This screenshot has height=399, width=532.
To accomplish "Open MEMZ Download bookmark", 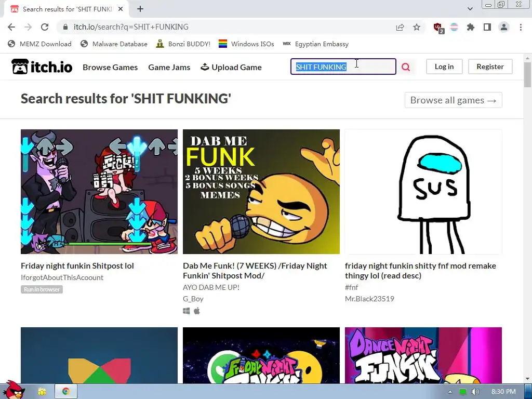I will [x=39, y=44].
